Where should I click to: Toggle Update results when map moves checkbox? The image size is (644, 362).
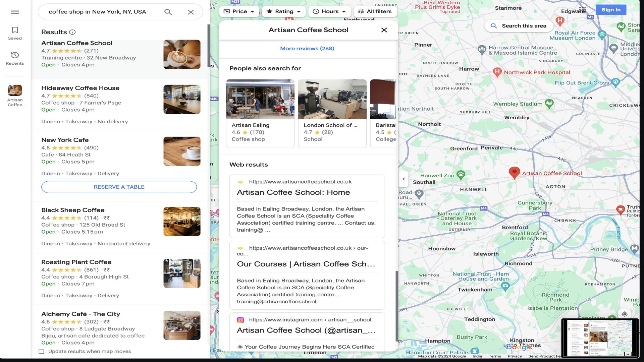click(x=42, y=351)
